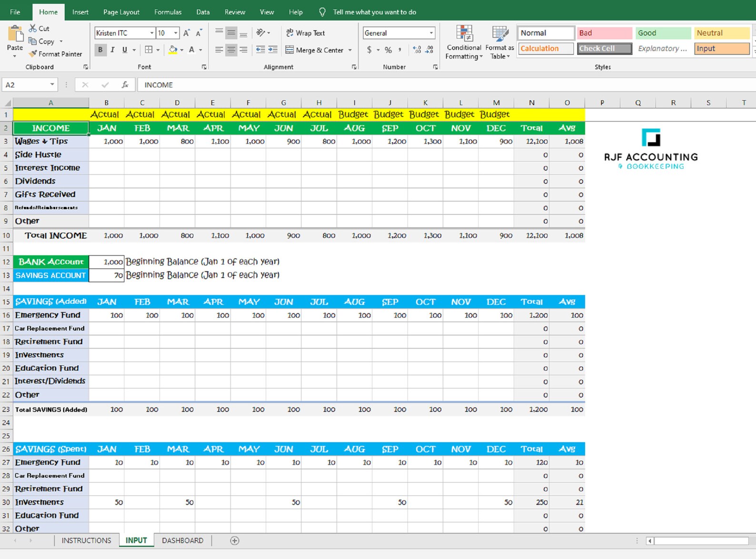Click the Paste clipboard icon
The image size is (756, 559).
[x=15, y=34]
